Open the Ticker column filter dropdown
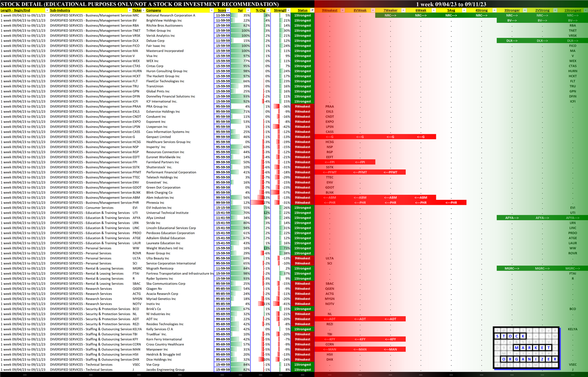Screen dimensions: 588x377 click(x=143, y=10)
